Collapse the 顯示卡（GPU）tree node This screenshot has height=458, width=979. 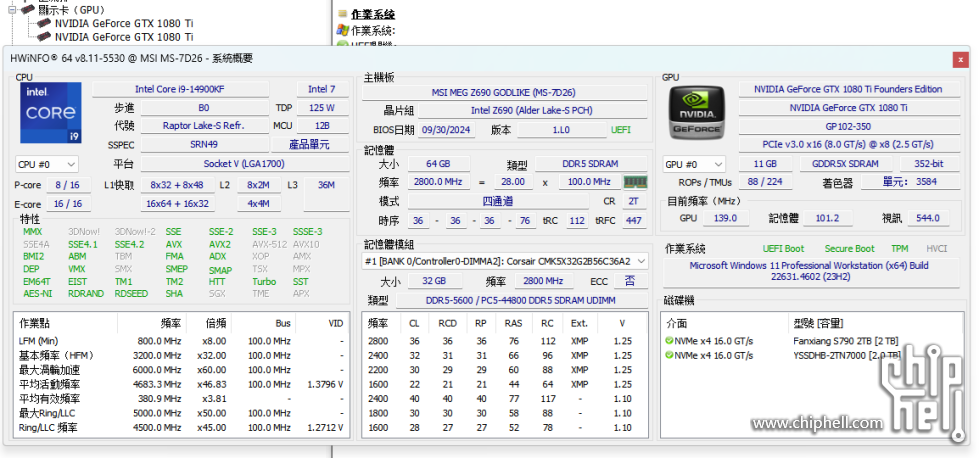[x=12, y=9]
